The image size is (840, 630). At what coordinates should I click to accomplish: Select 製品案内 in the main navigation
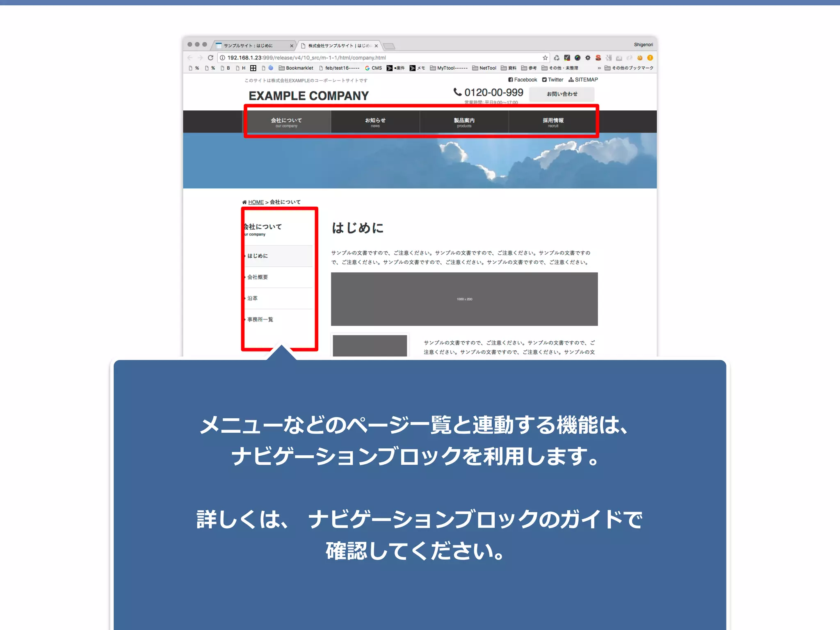464,122
